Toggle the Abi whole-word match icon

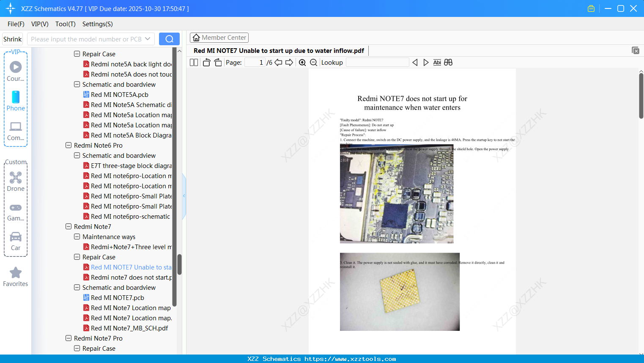[x=437, y=63]
